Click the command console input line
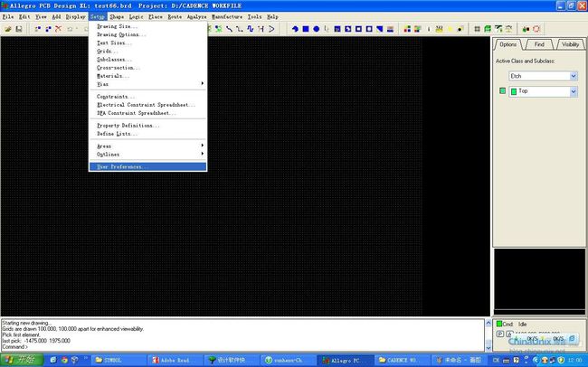 coord(242,347)
